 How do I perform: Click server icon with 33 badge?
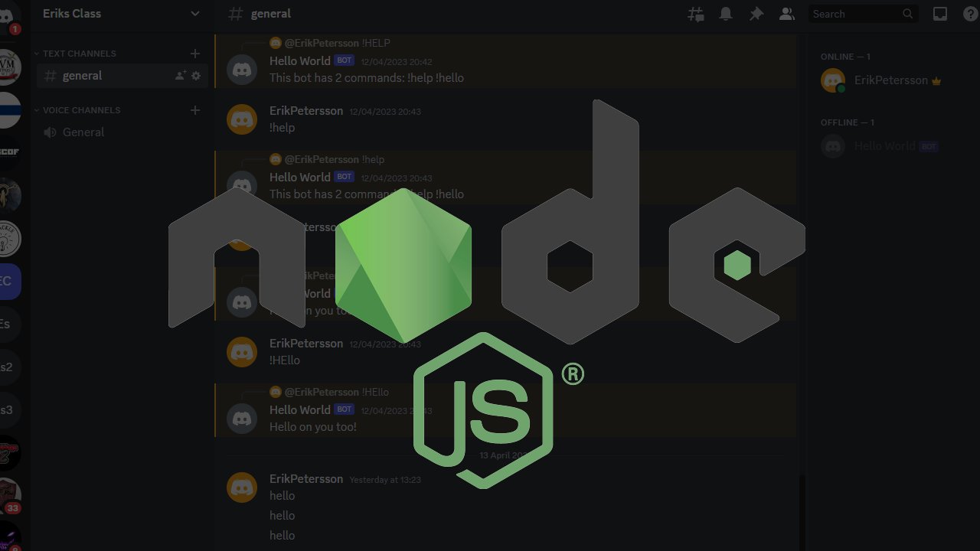(x=8, y=494)
